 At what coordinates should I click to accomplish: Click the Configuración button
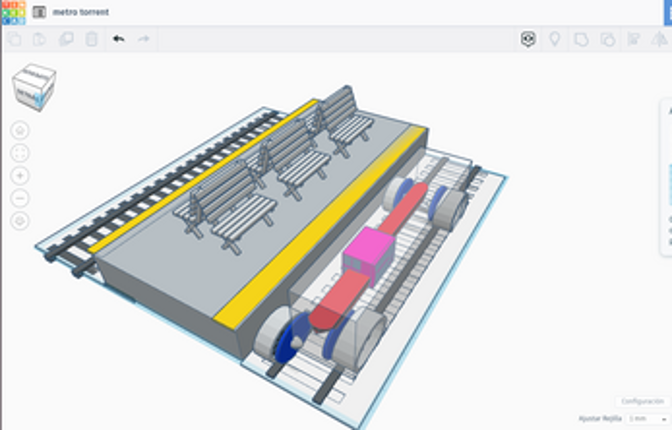(x=642, y=401)
